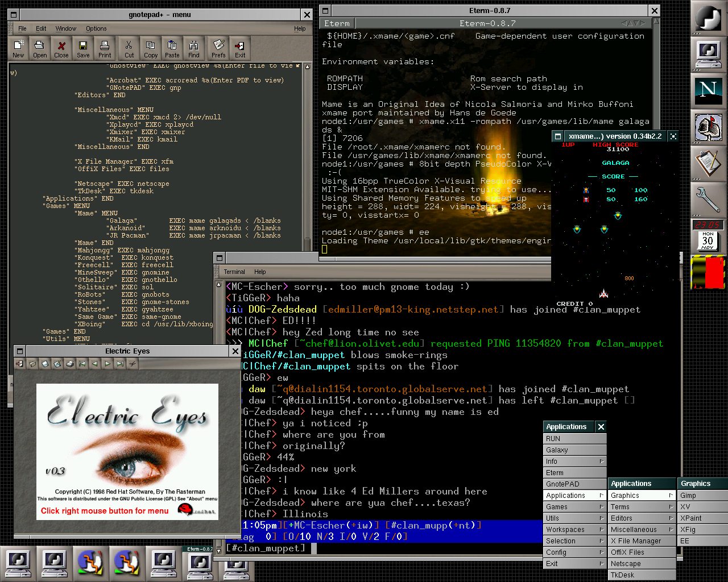Screen dimensions: 728x582
Task: Open the Options menu in gnotepad+
Action: (x=96, y=28)
